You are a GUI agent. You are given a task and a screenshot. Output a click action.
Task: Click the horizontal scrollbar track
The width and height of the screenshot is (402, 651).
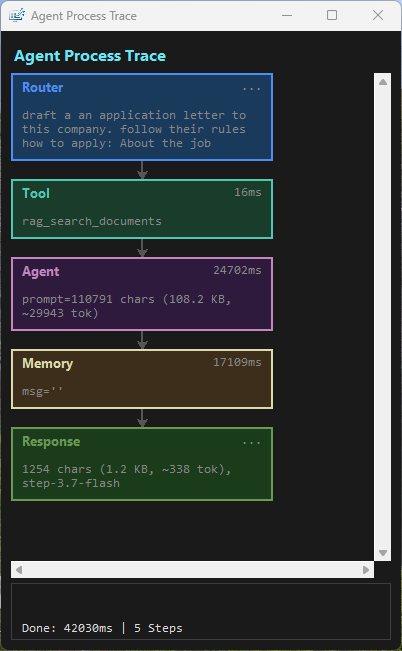[x=192, y=570]
